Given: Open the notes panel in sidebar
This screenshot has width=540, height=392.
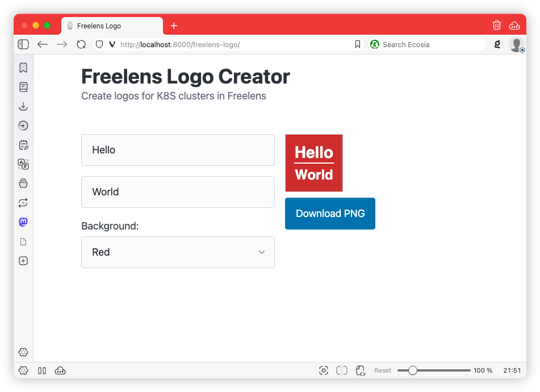Looking at the screenshot, I should click(x=23, y=145).
